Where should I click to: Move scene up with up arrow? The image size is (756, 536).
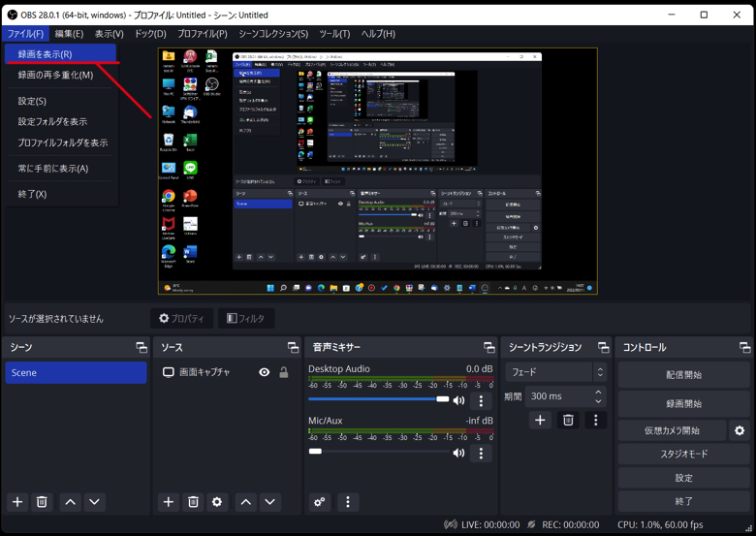(x=71, y=502)
